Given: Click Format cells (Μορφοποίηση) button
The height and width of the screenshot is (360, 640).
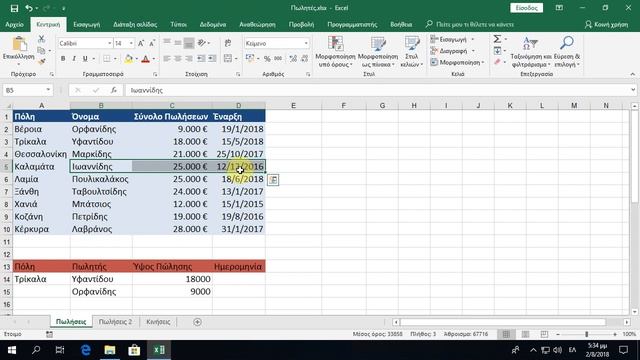Looking at the screenshot, I should [x=457, y=62].
